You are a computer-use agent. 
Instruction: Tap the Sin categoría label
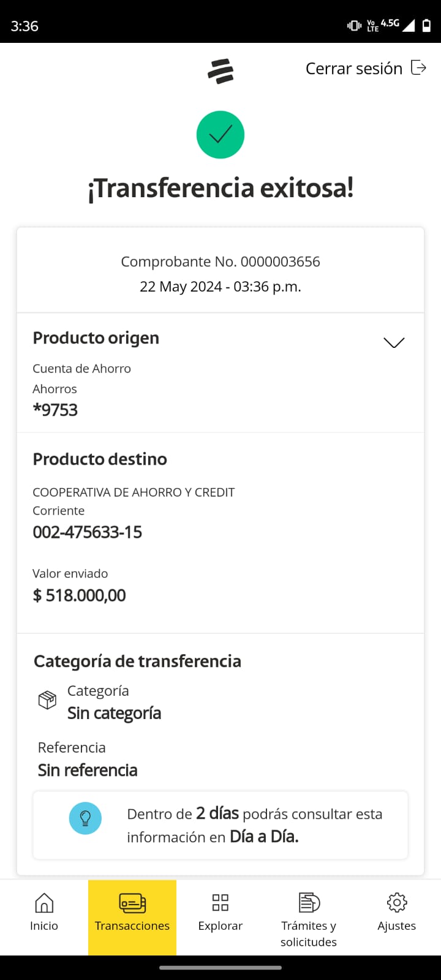(x=114, y=713)
